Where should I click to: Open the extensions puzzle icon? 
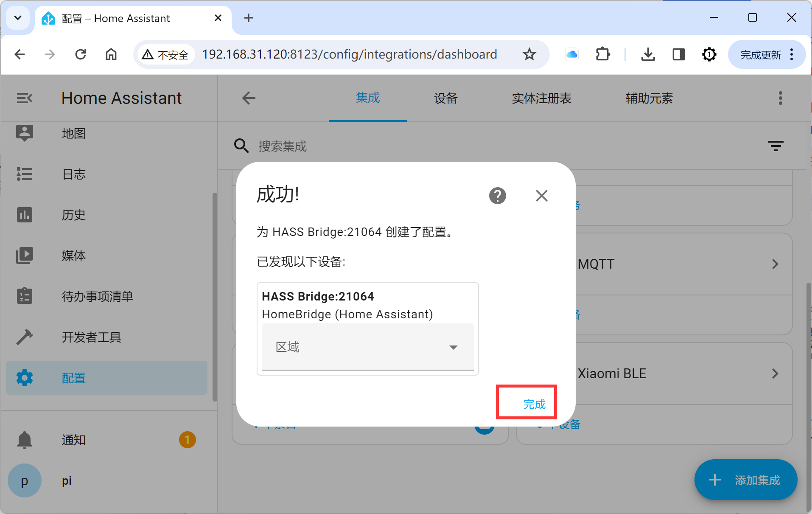coord(603,54)
